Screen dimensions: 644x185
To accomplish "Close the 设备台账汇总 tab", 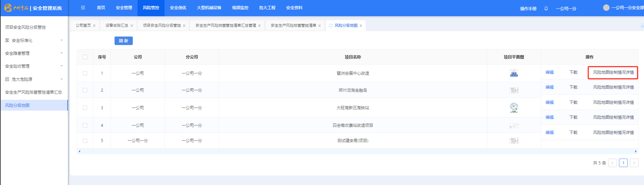I will (131, 26).
